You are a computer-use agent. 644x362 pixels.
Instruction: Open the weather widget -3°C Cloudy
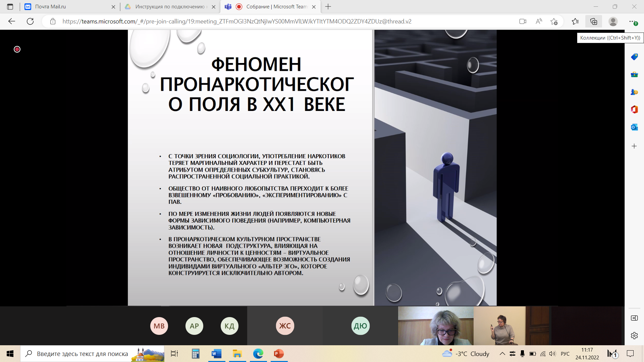[466, 354]
